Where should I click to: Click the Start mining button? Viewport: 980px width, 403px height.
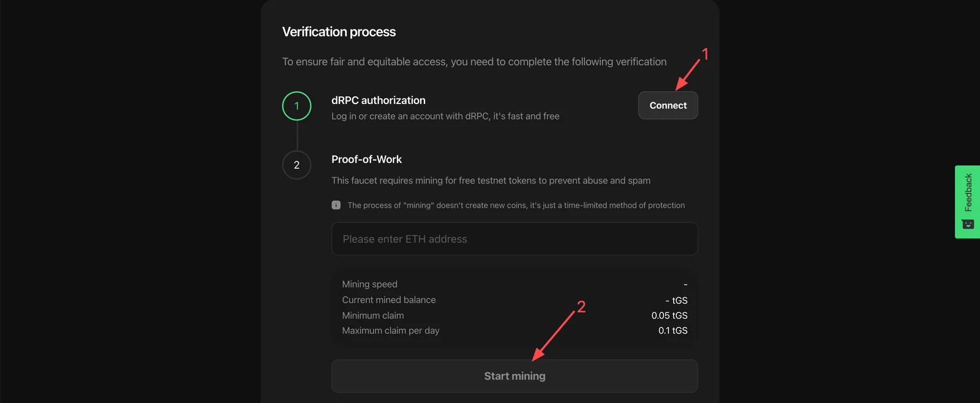point(514,376)
